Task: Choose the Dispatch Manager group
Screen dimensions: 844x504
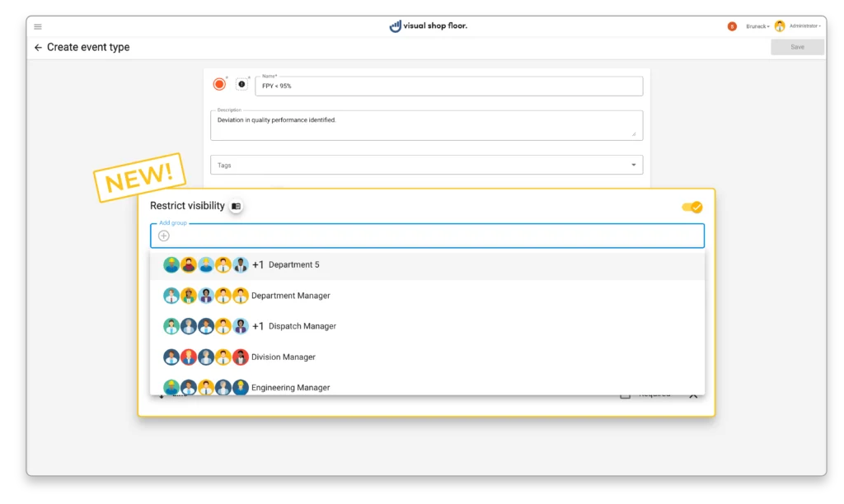Action: [302, 326]
